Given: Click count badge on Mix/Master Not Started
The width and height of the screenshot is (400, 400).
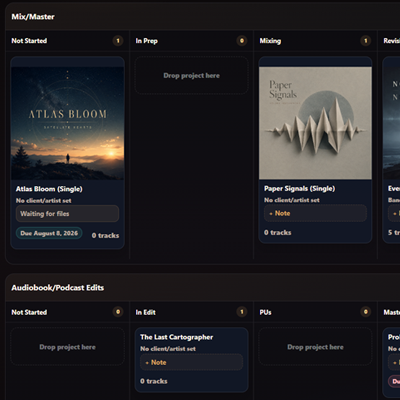Looking at the screenshot, I should tap(118, 41).
